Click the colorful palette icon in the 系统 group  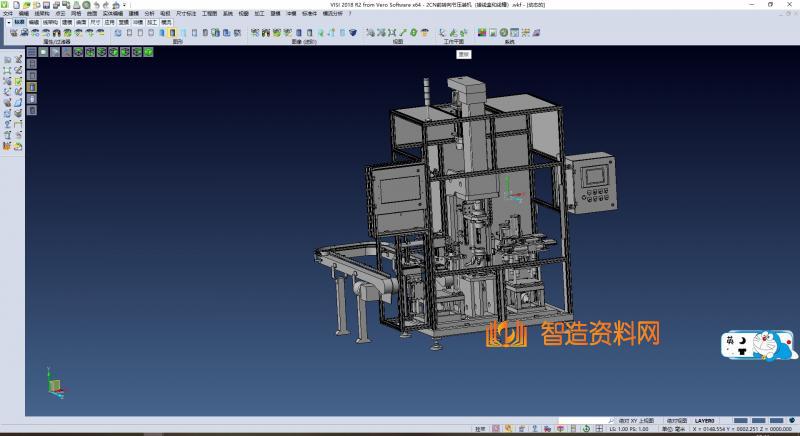click(x=482, y=32)
